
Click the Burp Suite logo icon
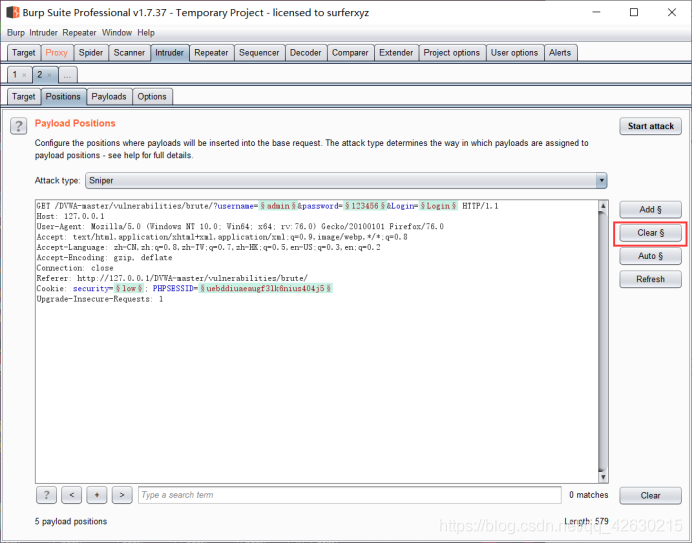tap(13, 12)
